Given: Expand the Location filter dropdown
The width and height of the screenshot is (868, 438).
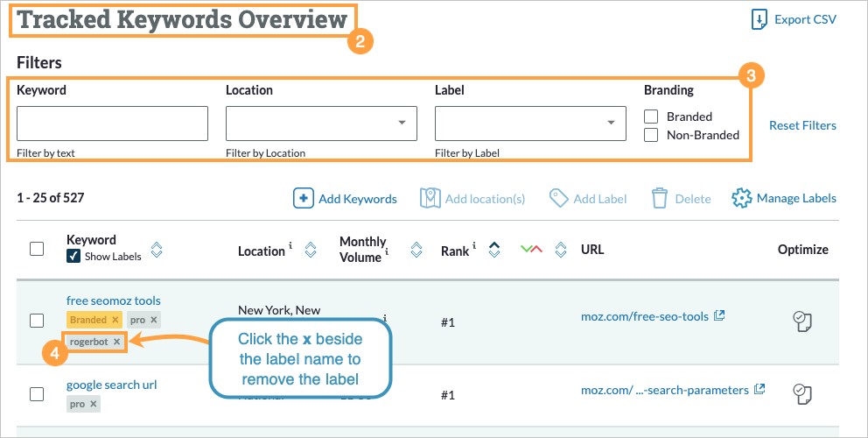Looking at the screenshot, I should pos(402,124).
